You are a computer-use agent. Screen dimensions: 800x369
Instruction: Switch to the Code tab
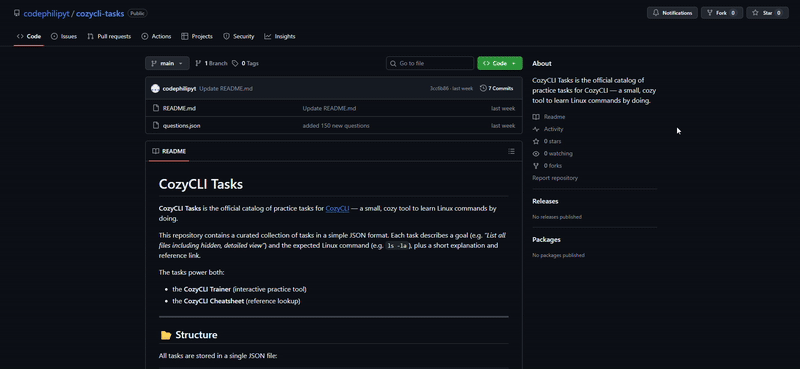click(29, 36)
